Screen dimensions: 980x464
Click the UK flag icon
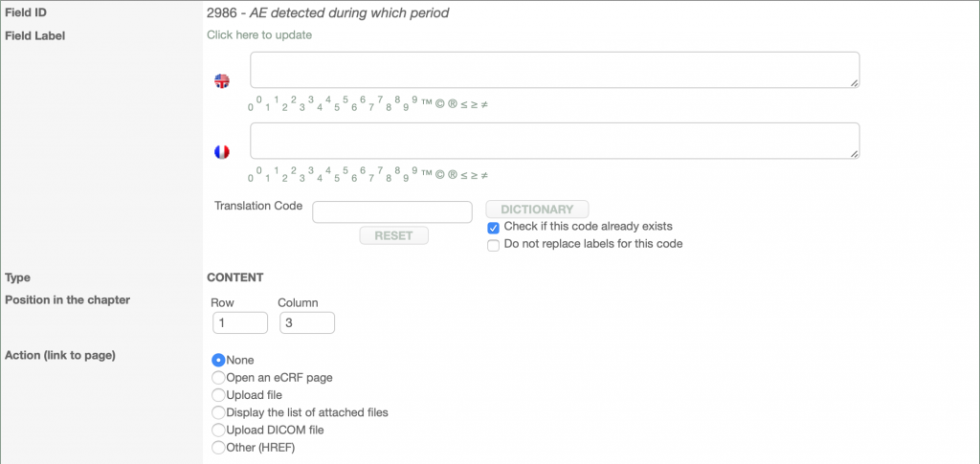tap(222, 81)
